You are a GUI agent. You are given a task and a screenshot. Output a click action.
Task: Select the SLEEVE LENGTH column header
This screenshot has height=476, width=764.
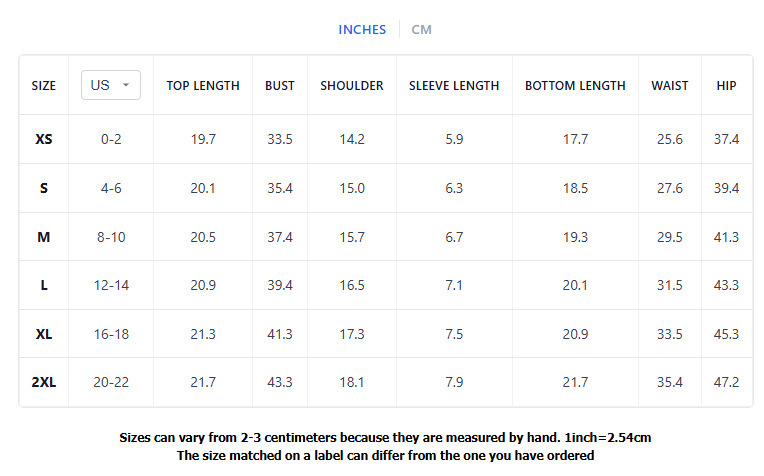click(454, 86)
